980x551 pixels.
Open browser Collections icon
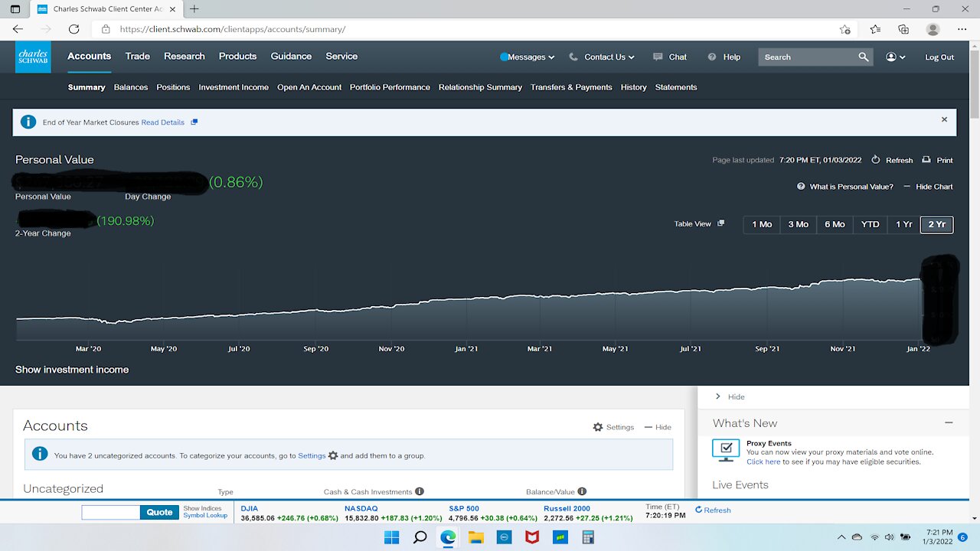[x=903, y=29]
